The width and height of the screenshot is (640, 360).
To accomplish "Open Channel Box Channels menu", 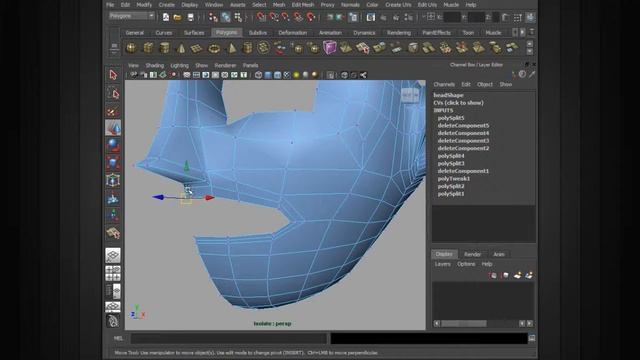I will pyautogui.click(x=444, y=84).
